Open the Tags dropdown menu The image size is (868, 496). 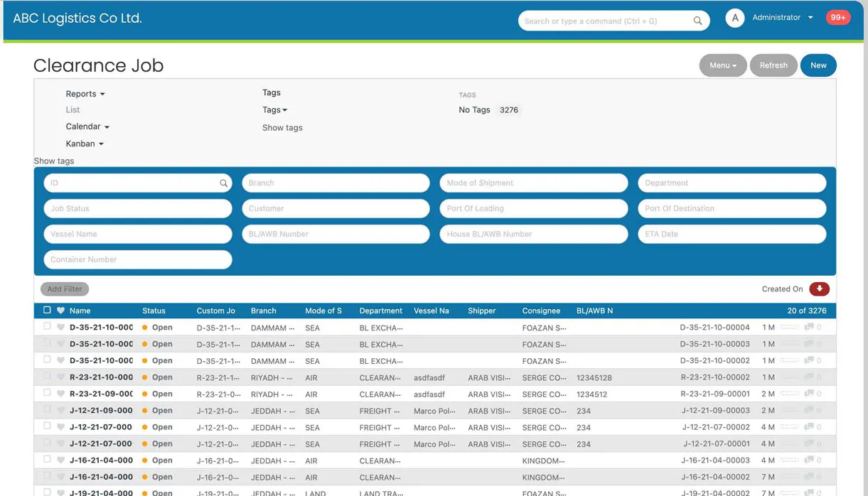(274, 110)
